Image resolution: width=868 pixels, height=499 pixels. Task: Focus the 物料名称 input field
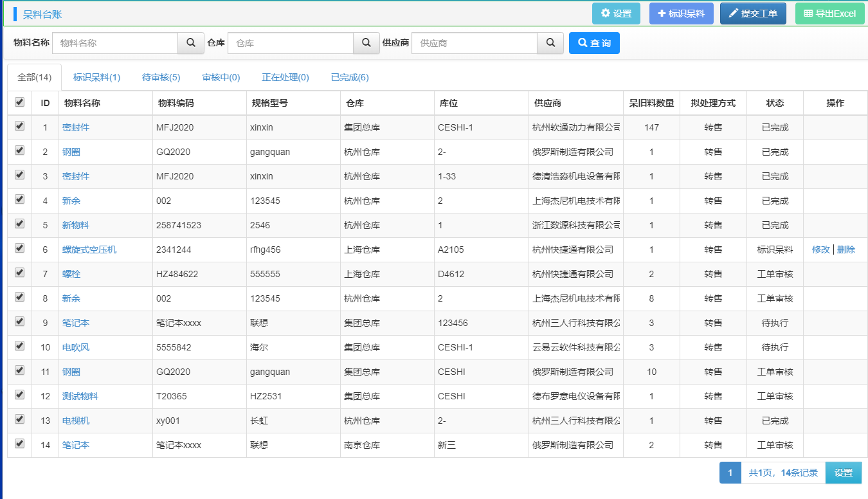[115, 43]
